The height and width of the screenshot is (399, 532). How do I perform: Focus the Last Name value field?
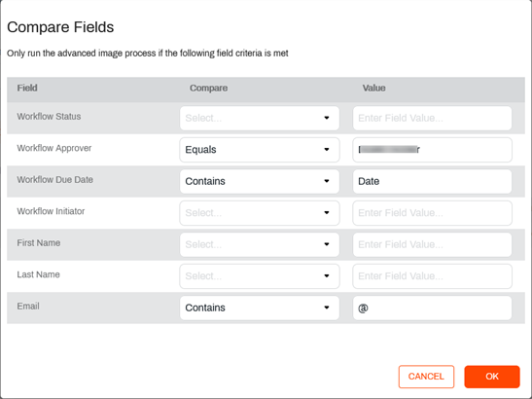[x=432, y=276]
